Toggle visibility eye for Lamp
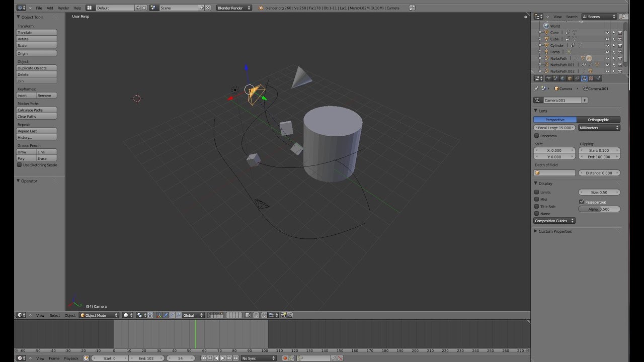This screenshot has width=644, height=362. 607,52
